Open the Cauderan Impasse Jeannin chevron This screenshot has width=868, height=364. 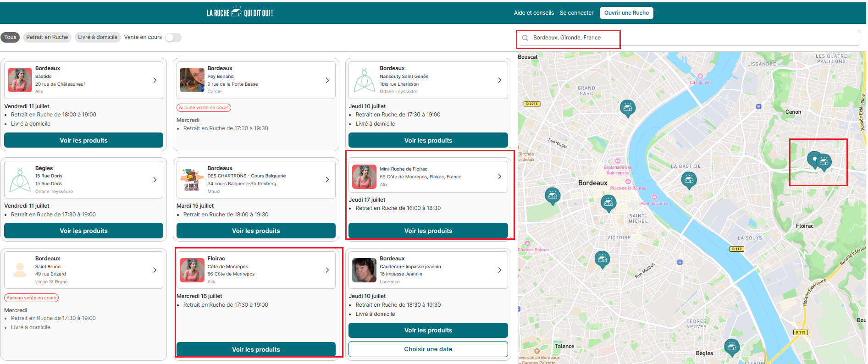[500, 270]
